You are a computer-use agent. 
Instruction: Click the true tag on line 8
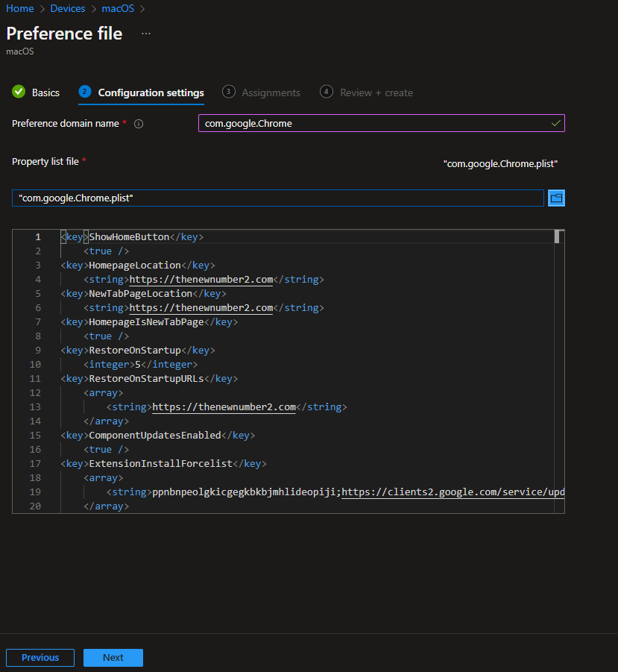[x=106, y=336]
